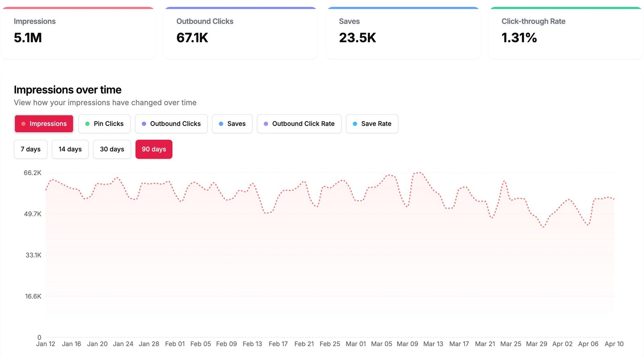Show the Saves metric on the chart
Screen dimensions: 644x357
(x=232, y=124)
